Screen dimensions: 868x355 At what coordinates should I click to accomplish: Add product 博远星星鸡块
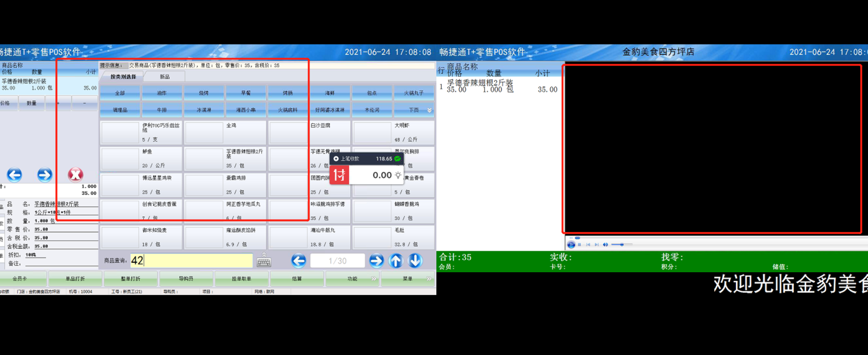point(141,185)
